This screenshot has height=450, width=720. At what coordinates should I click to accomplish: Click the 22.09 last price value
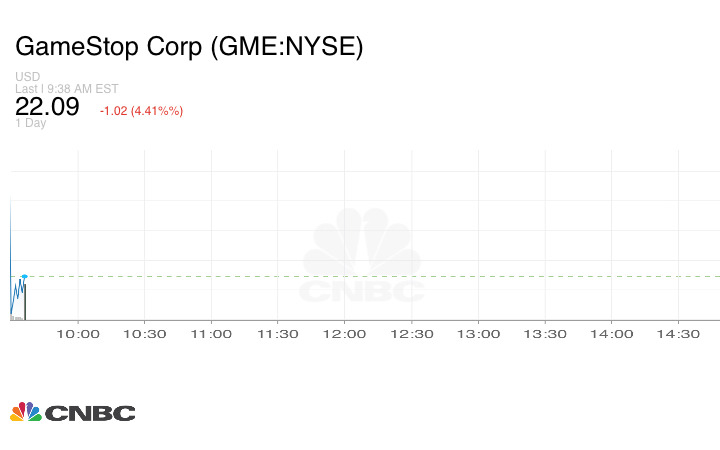coord(47,107)
